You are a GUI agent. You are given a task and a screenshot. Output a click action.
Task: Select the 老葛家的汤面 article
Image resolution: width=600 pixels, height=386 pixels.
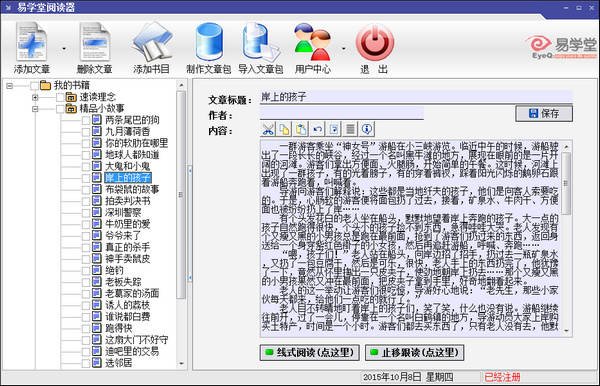[x=132, y=293]
